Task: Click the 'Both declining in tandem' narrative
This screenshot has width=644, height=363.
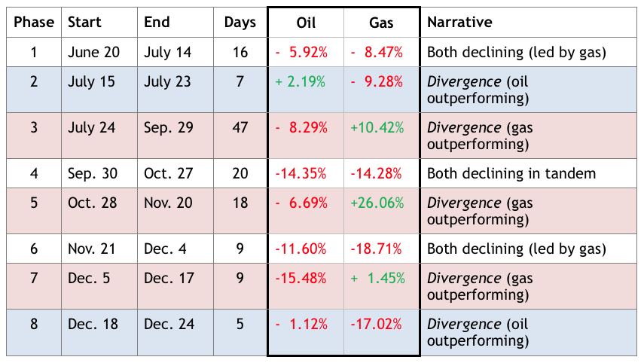Action: point(511,174)
